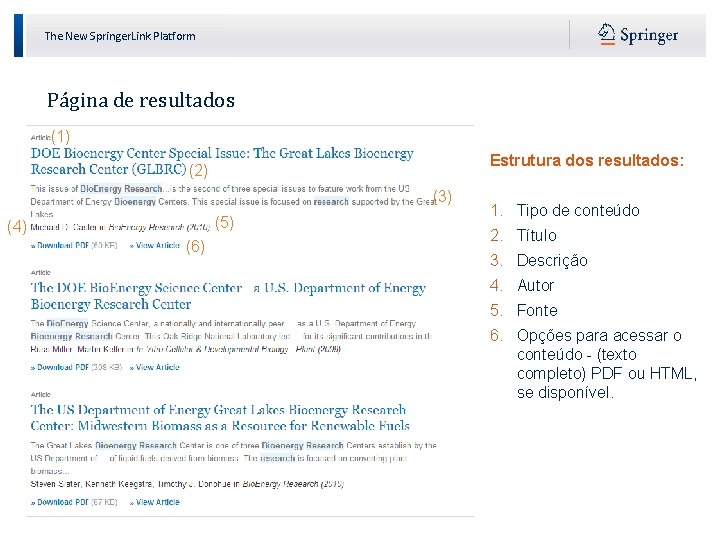
Task: Click the description text of the first result
Action: [233, 201]
